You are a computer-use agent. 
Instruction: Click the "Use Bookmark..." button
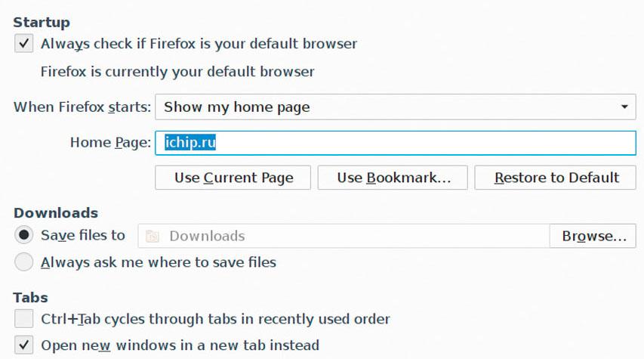393,178
